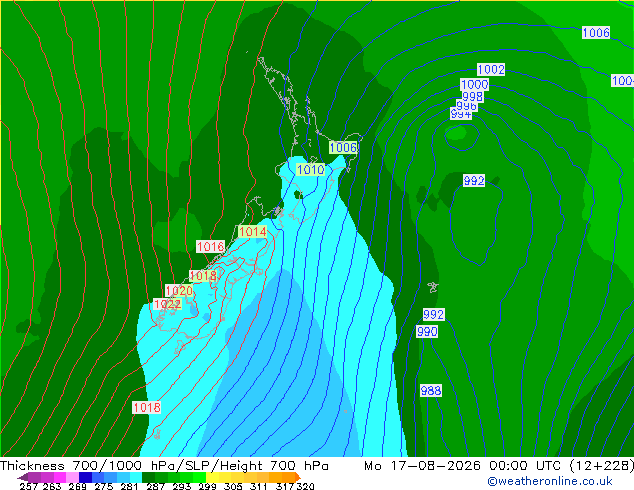This screenshot has width=634, height=490.
Task: Click the 992 label directly above 990
Action: coord(434,314)
